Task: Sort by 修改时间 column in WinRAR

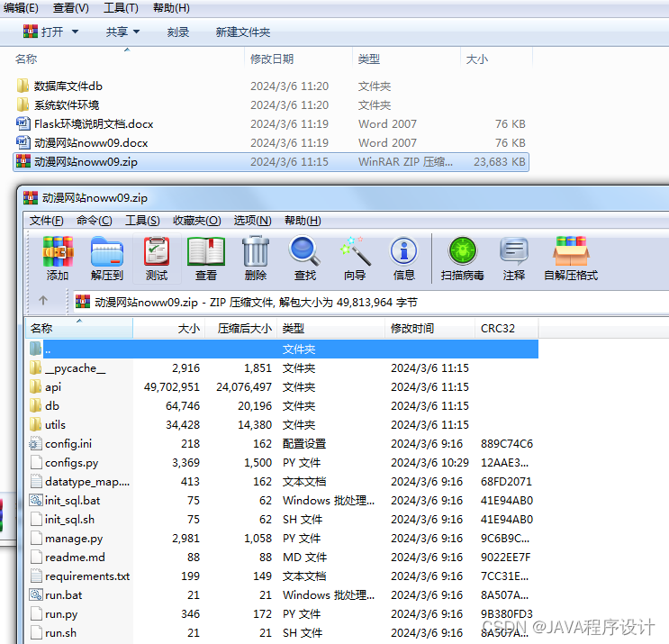Action: point(429,328)
